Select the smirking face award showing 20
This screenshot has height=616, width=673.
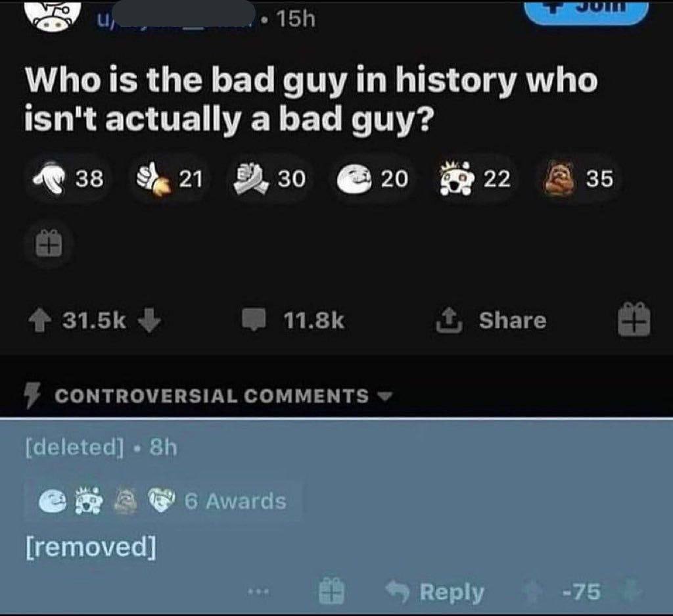coord(373,179)
